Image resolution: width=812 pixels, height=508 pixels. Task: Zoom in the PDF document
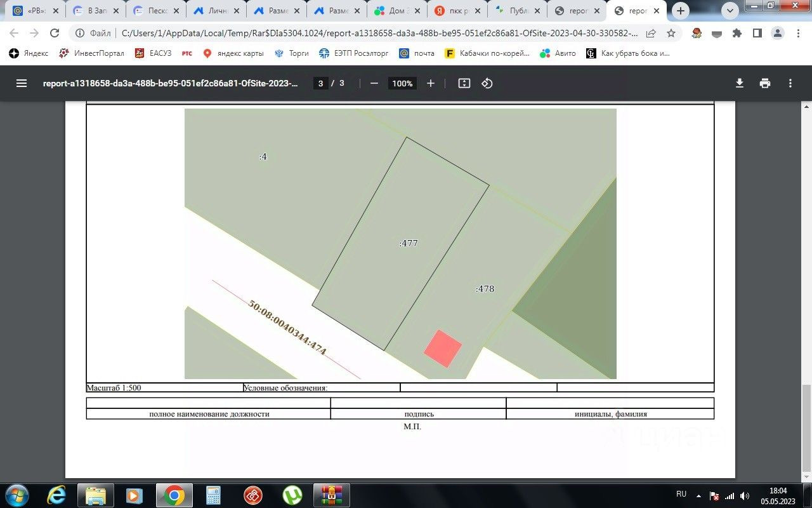431,83
